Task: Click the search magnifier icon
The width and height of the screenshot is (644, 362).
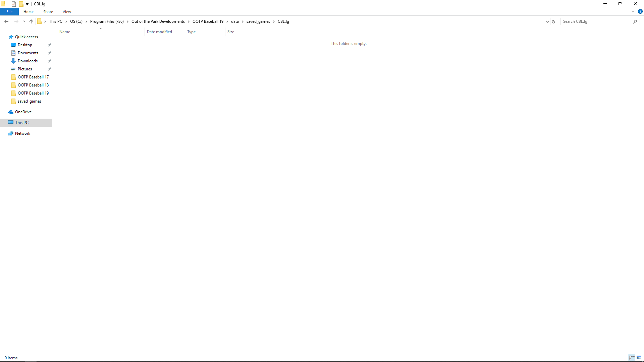Action: point(635,21)
